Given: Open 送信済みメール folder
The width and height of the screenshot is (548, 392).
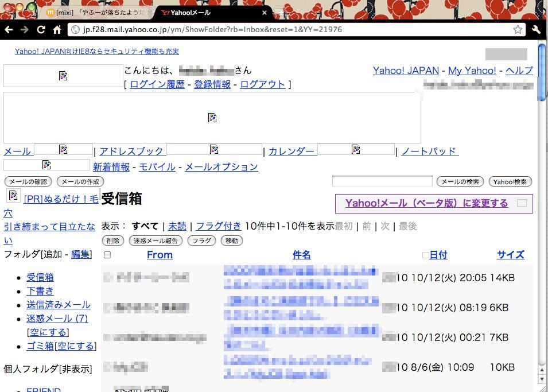Looking at the screenshot, I should coord(59,305).
